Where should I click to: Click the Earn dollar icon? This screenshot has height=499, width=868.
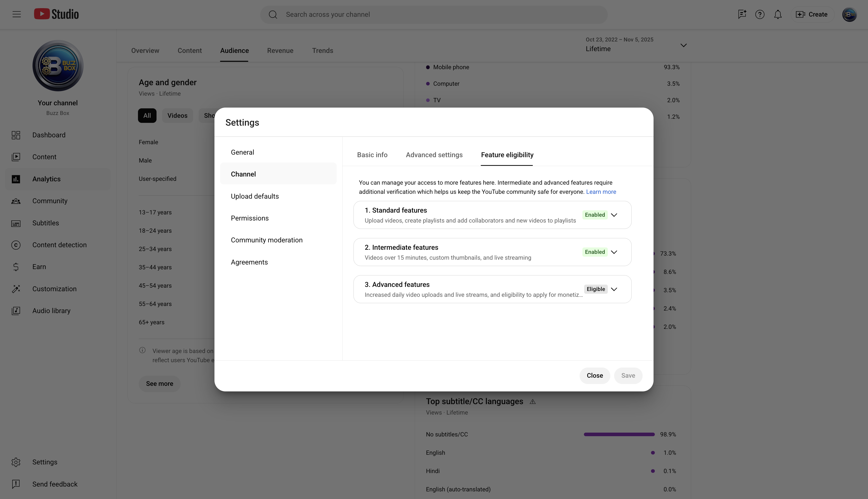(16, 267)
